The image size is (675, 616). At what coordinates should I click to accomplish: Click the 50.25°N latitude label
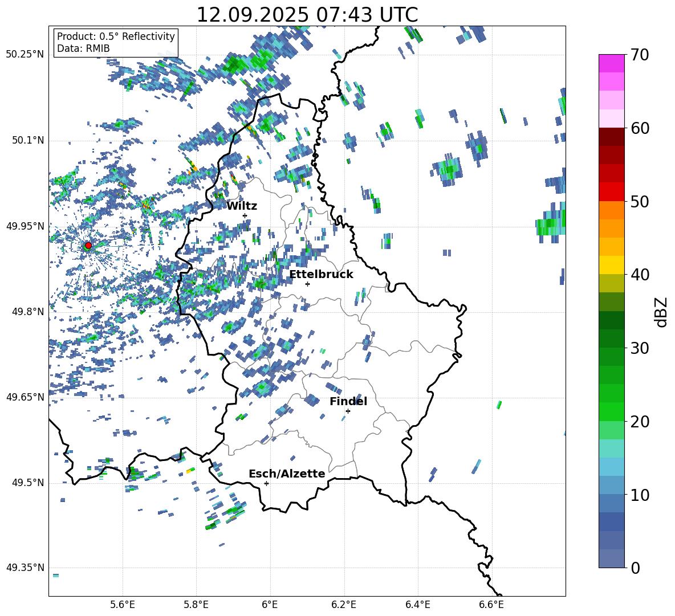[x=25, y=55]
